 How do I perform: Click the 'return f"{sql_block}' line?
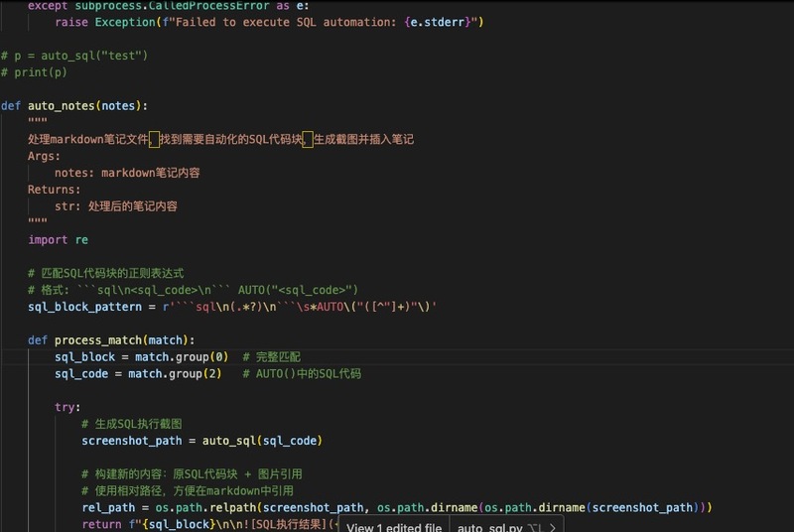[208, 524]
